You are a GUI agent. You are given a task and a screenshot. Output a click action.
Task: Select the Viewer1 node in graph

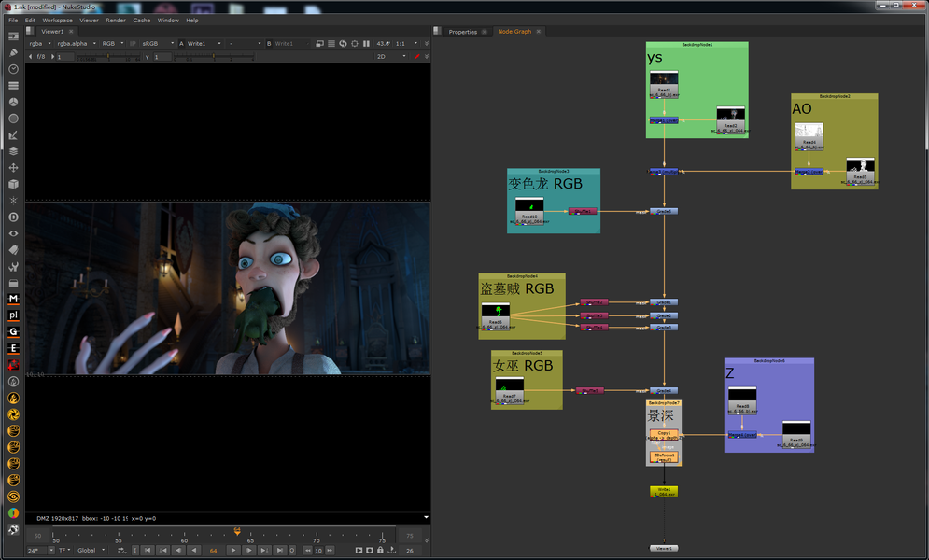coord(664,548)
